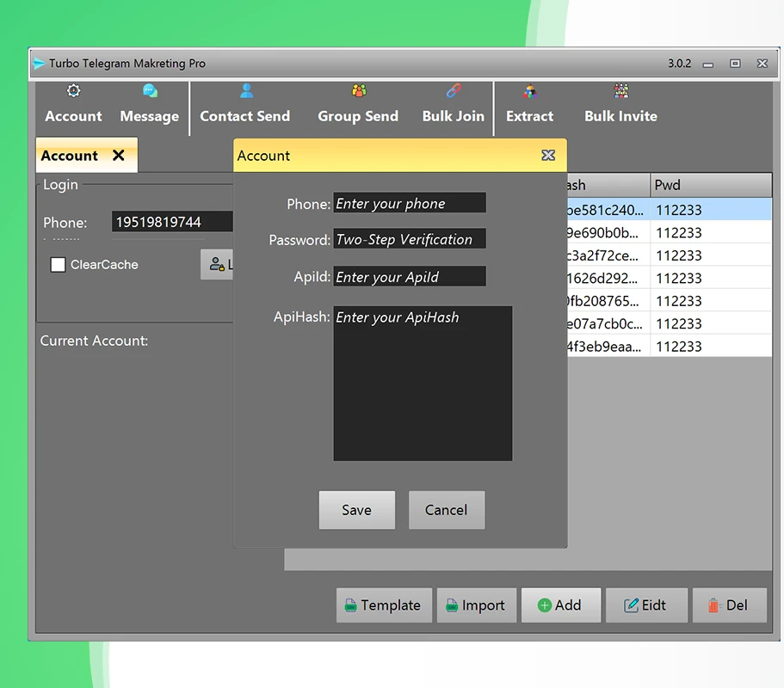Open the Account toolbar menu label
Image resolution: width=784 pixels, height=688 pixels.
pos(73,116)
